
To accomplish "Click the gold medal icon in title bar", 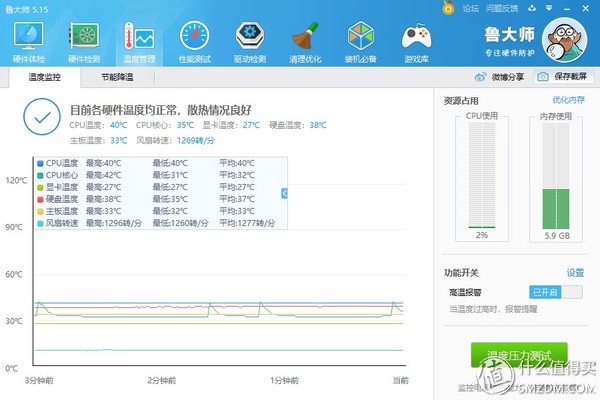I will [x=448, y=8].
